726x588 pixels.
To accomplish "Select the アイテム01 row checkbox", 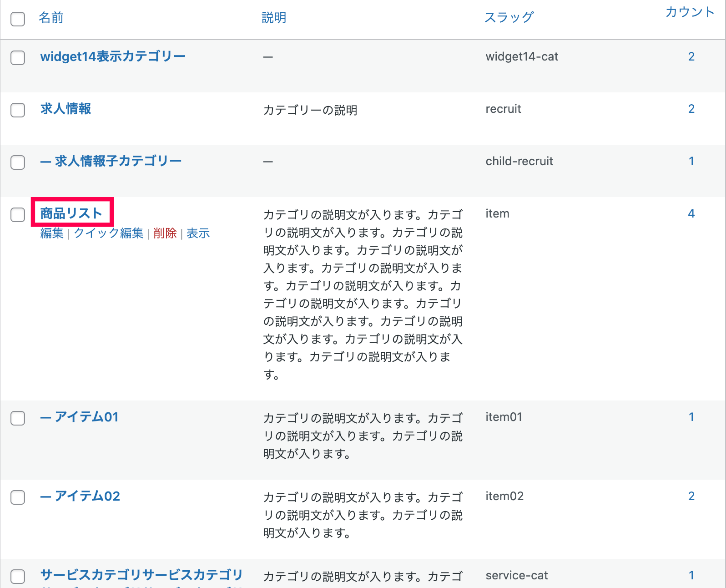I will coord(18,418).
